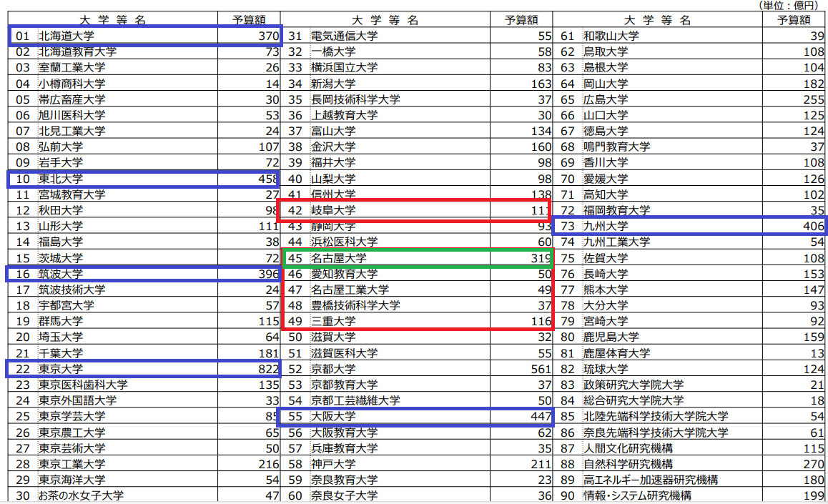
Task: Select the 小樽商科大学 cell
Action: click(x=72, y=84)
